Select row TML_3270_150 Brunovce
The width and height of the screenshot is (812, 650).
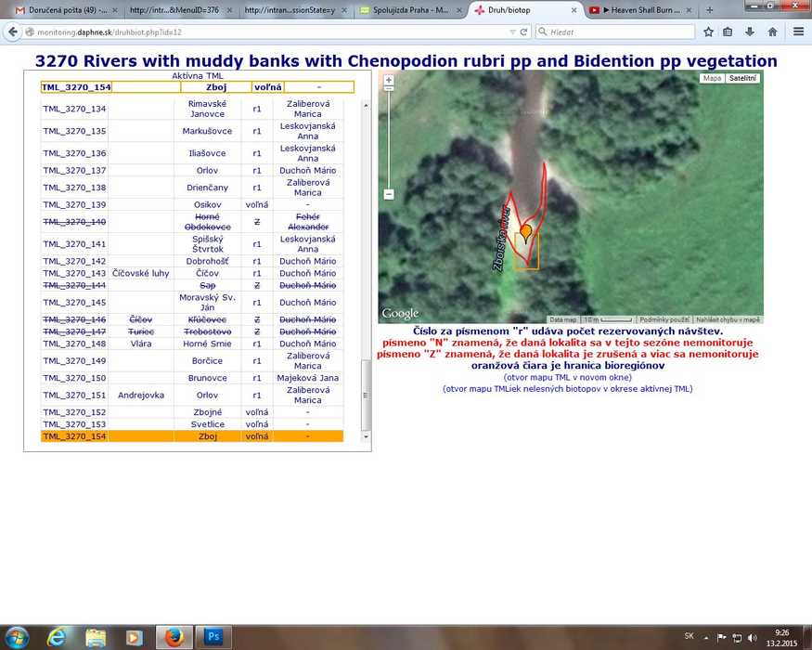(x=191, y=378)
